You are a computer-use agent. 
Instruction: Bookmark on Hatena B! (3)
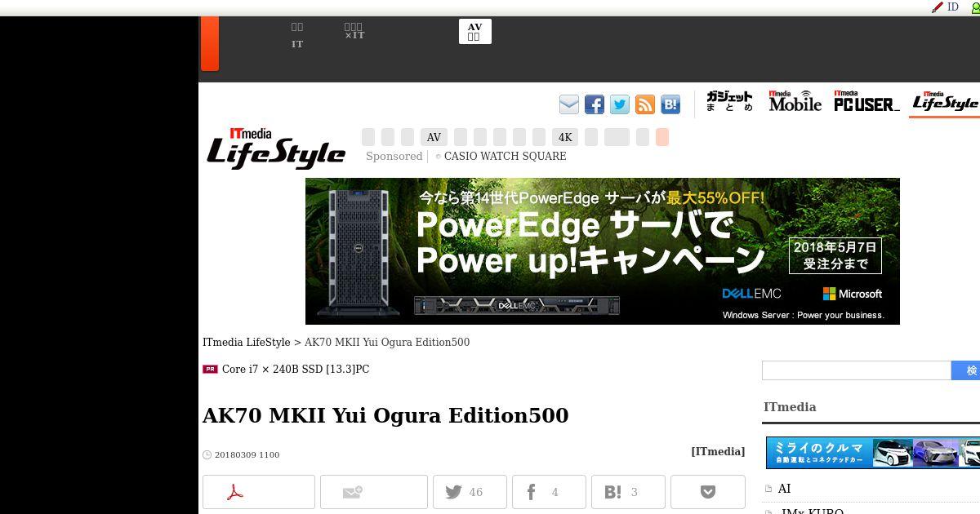[628, 492]
